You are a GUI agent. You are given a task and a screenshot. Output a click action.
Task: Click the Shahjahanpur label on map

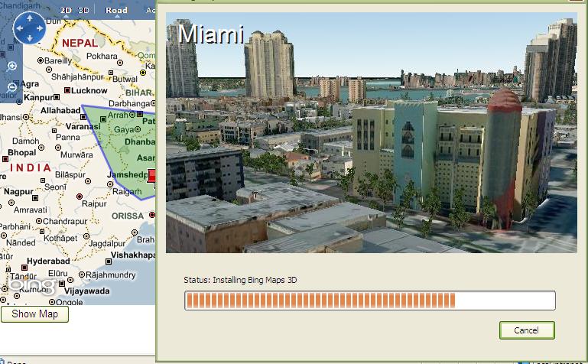coord(77,76)
